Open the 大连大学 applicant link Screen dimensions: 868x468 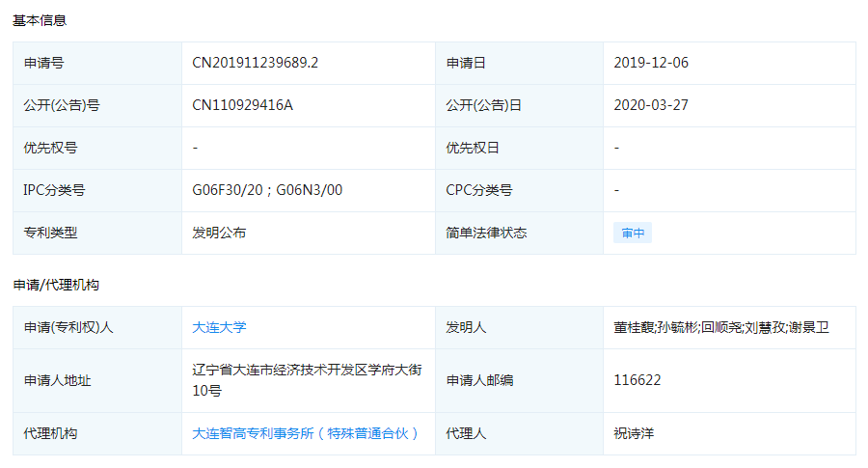click(x=219, y=327)
